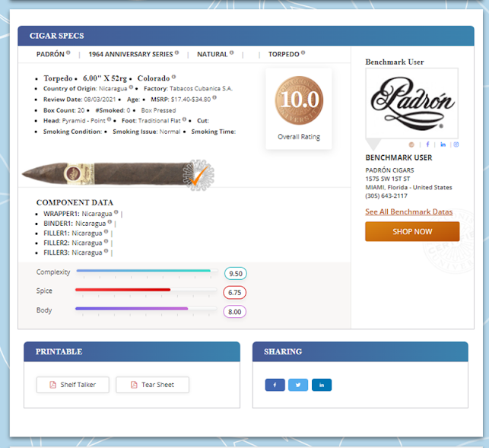Click the PADRÓN CIGARS company name
Image resolution: width=489 pixels, height=448 pixels.
click(389, 170)
